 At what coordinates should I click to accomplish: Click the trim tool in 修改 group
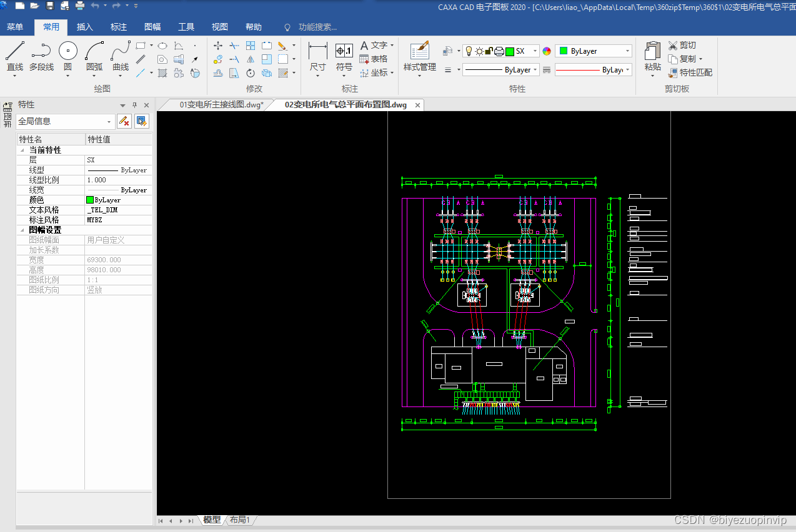(x=234, y=46)
